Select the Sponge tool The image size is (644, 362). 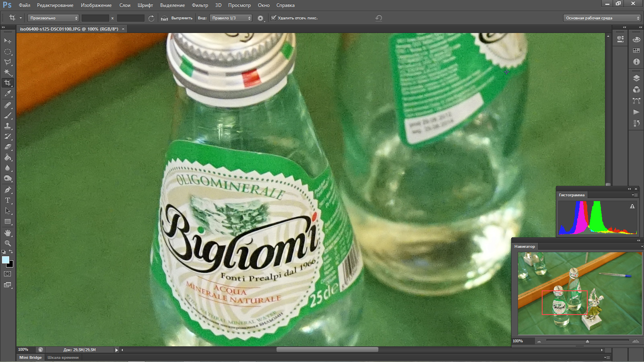(8, 178)
